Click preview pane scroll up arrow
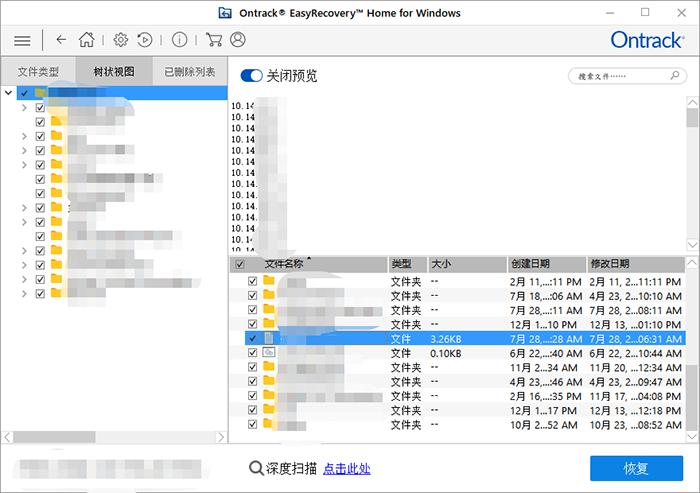This screenshot has height=493, width=700. [x=692, y=102]
